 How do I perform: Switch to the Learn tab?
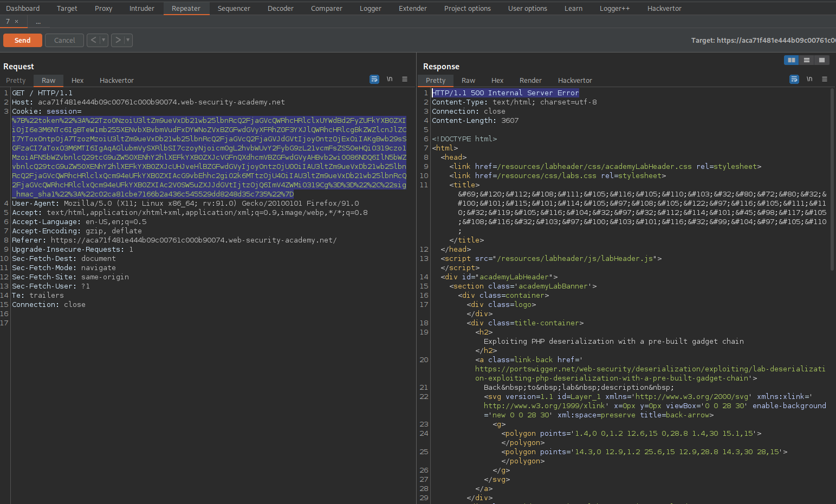click(x=574, y=8)
